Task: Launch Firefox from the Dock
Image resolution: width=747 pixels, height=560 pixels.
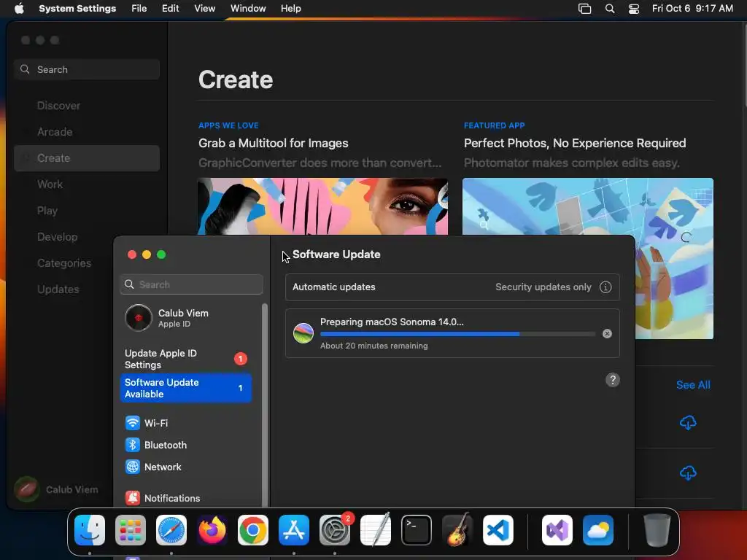Action: coord(212,530)
